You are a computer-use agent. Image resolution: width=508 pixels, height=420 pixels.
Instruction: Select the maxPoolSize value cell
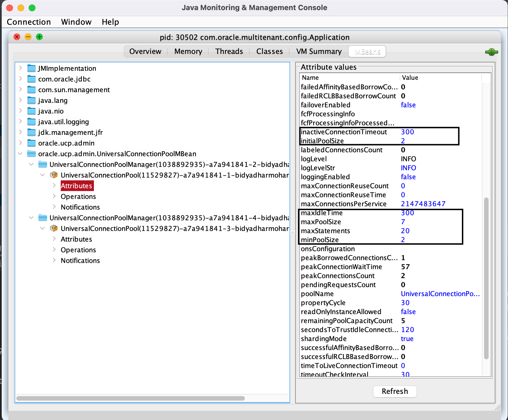[x=403, y=222]
